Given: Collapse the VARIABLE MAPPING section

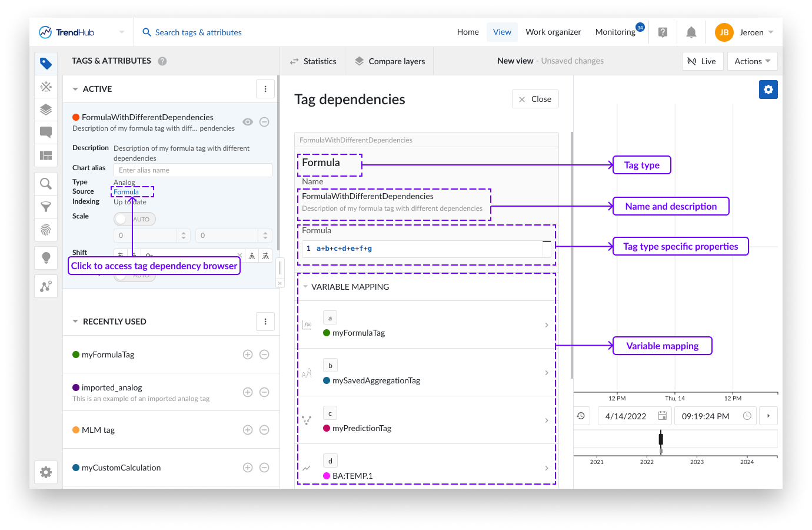Looking at the screenshot, I should pyautogui.click(x=306, y=287).
